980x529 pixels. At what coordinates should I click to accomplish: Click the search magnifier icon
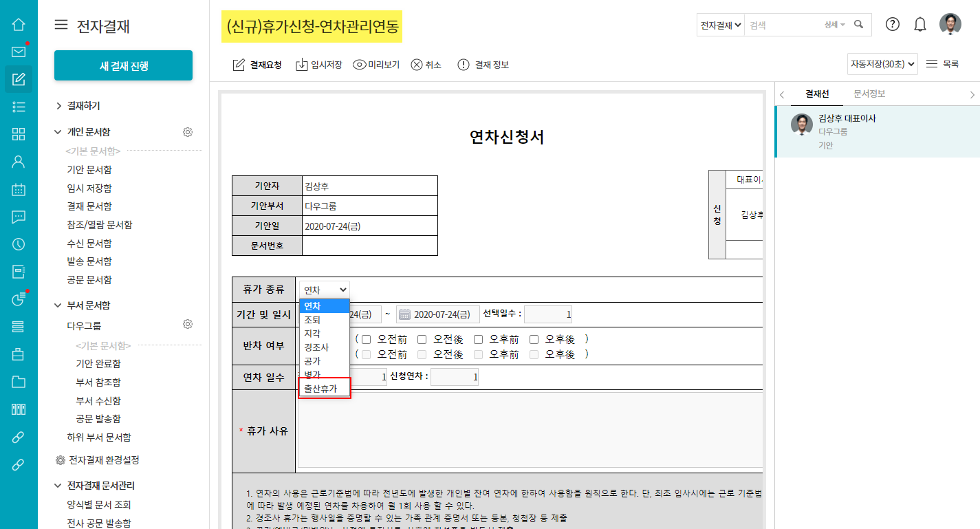[x=858, y=25]
